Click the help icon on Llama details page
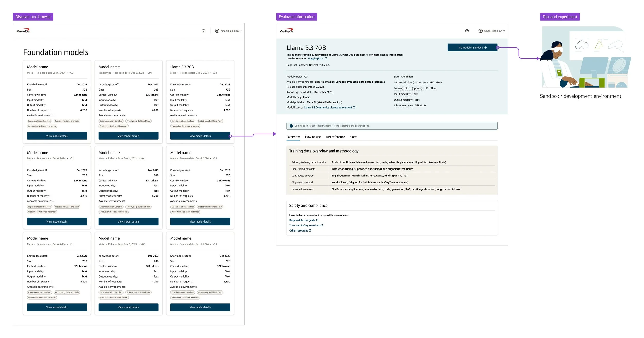Image resolution: width=644 pixels, height=338 pixels. click(x=467, y=31)
